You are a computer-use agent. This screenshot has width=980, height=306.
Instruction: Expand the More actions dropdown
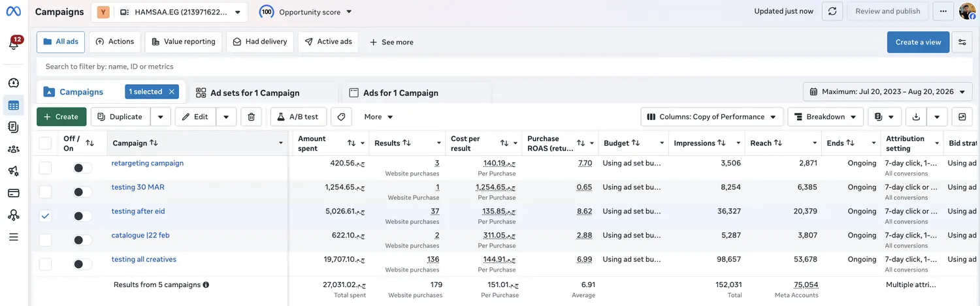click(x=378, y=117)
